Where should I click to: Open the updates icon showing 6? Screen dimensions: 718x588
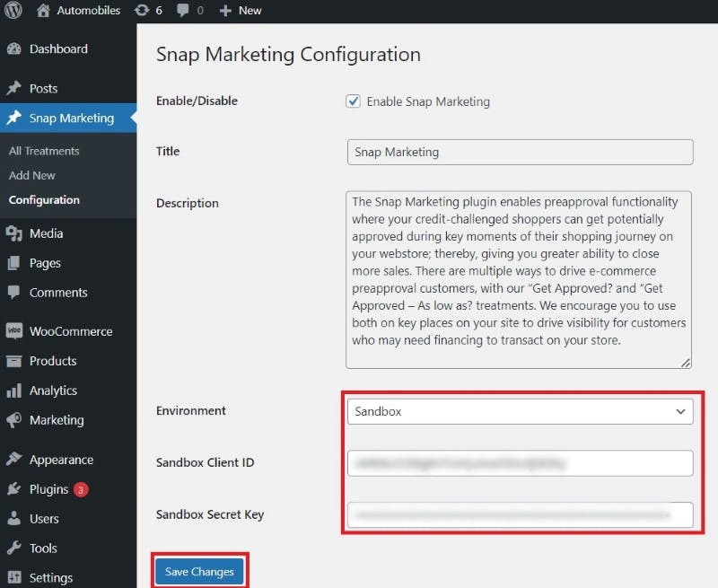[x=141, y=11]
